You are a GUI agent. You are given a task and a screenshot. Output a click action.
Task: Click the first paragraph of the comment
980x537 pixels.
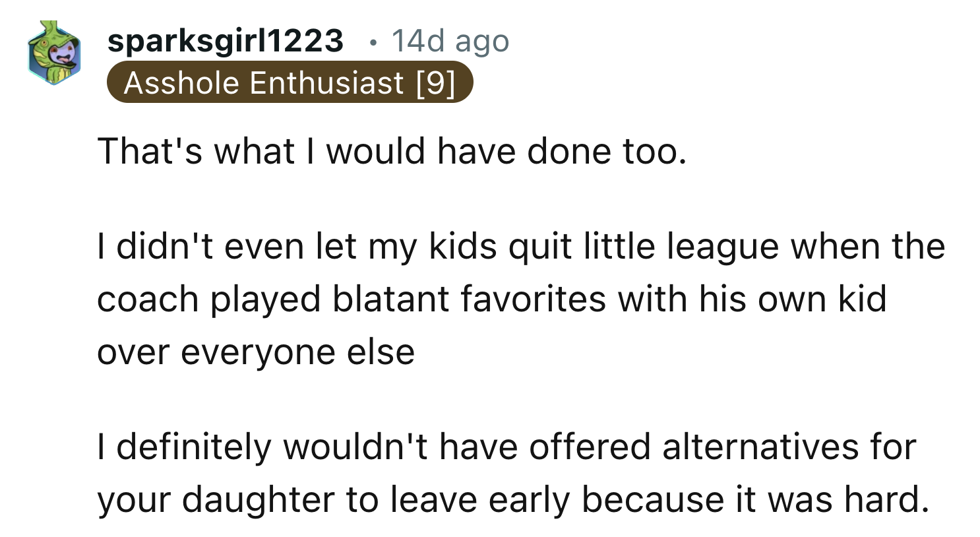[x=392, y=150]
